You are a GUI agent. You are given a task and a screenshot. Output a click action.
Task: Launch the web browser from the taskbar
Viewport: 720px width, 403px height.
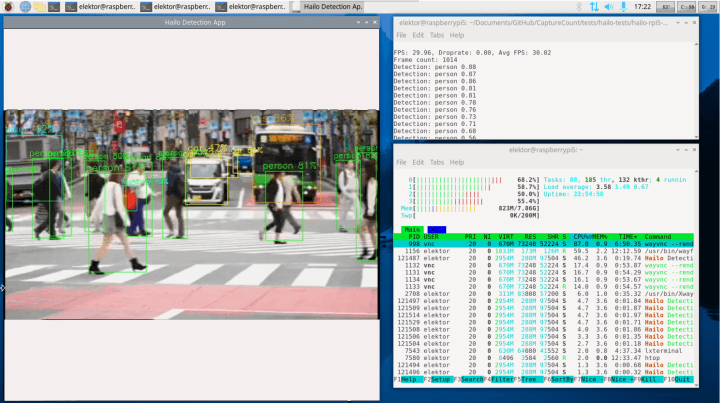click(x=26, y=7)
